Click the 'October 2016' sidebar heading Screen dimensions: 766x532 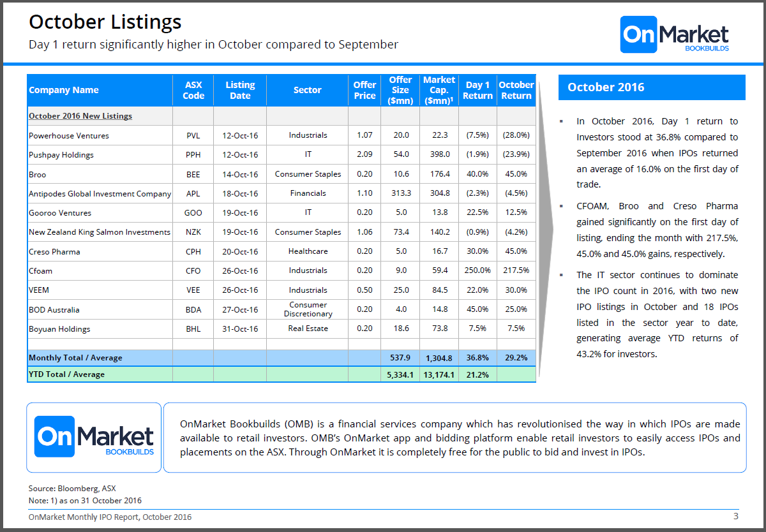(606, 87)
